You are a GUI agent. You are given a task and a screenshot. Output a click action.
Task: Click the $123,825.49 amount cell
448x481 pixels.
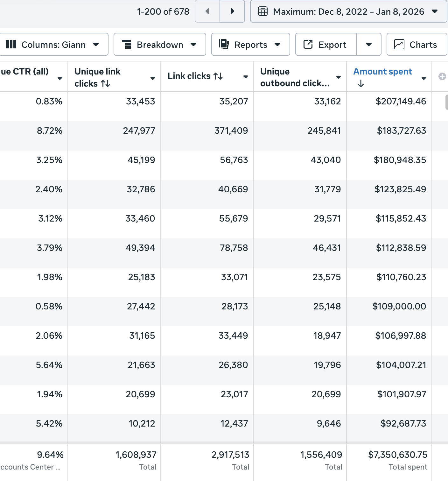coord(400,189)
